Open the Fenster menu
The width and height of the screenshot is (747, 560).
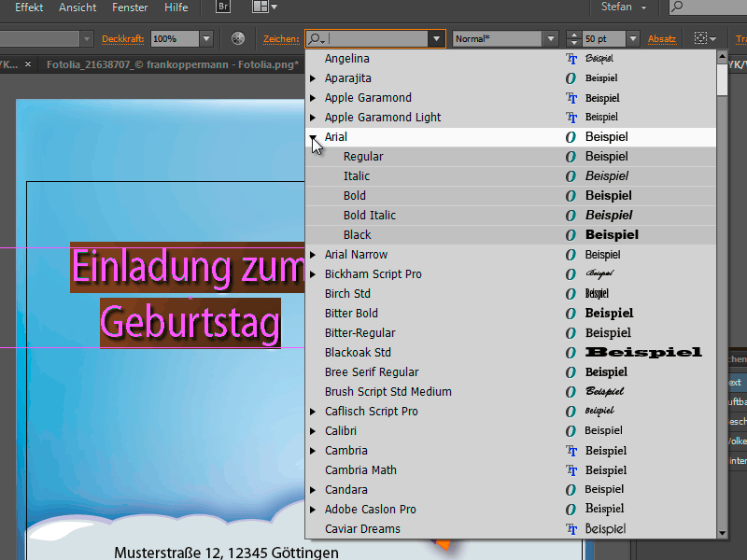[x=130, y=7]
